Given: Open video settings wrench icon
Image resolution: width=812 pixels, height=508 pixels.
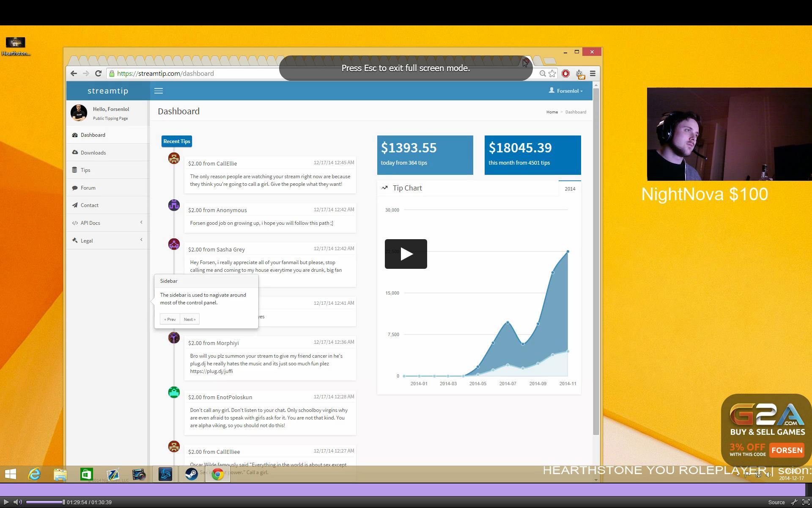Looking at the screenshot, I should 794,502.
